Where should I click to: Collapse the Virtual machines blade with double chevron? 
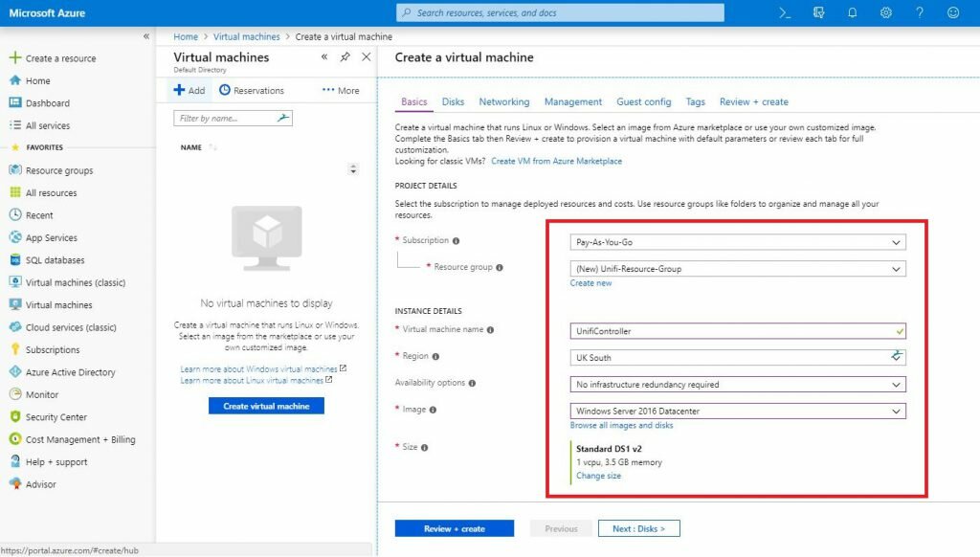tap(324, 56)
